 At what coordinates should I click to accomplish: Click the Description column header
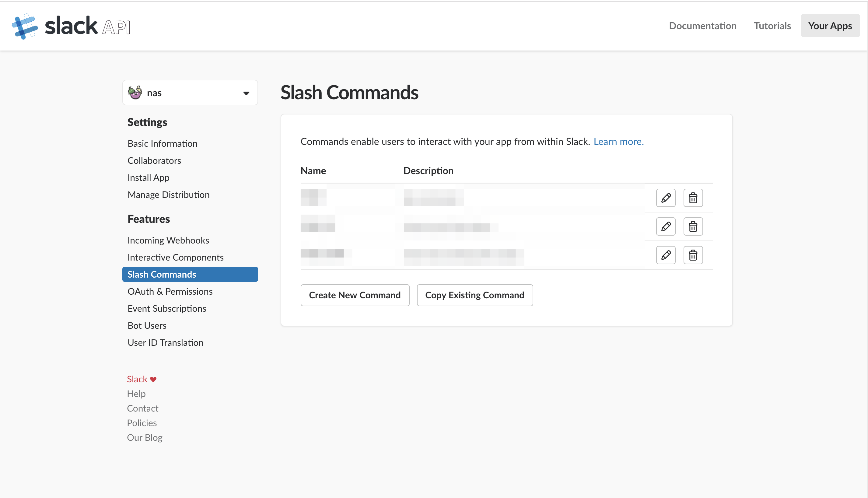(x=428, y=171)
